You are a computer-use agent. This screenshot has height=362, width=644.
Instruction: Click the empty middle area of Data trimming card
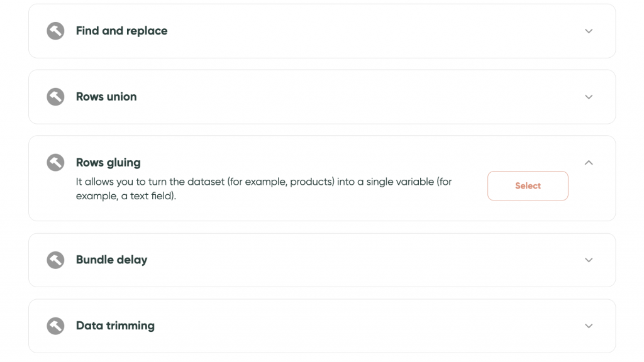point(365,326)
